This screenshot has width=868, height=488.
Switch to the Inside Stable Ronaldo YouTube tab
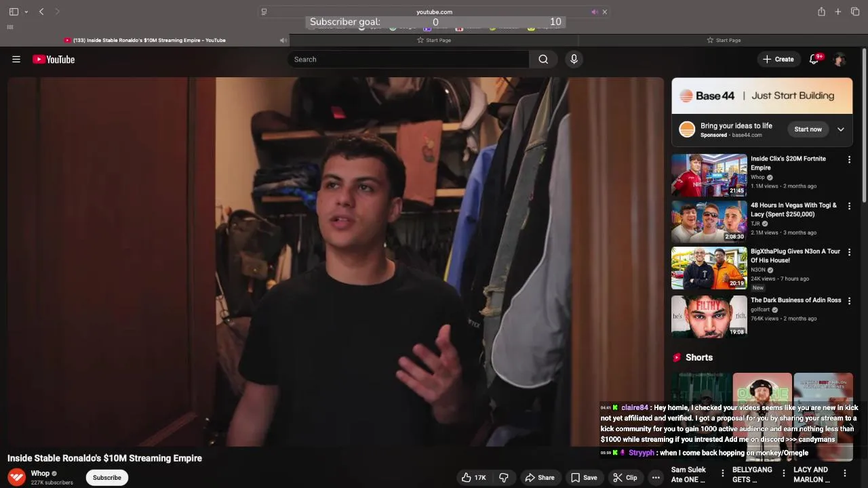(x=144, y=40)
